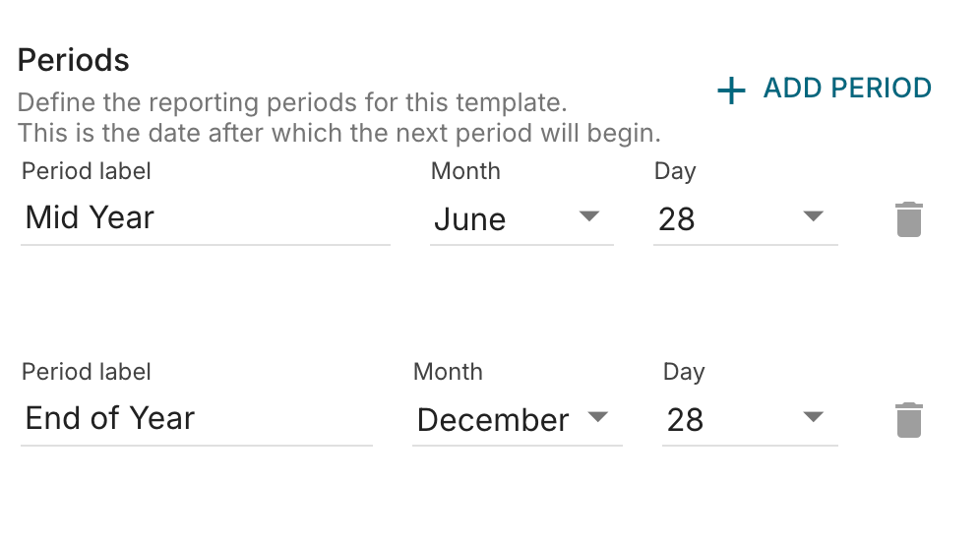980x545 pixels.
Task: Remove the End of Year period via trash icon
Action: (909, 420)
